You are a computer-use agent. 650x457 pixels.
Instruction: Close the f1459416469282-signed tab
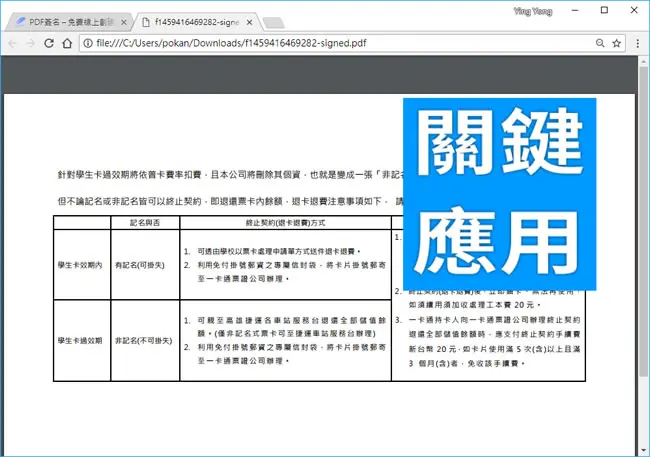click(249, 22)
